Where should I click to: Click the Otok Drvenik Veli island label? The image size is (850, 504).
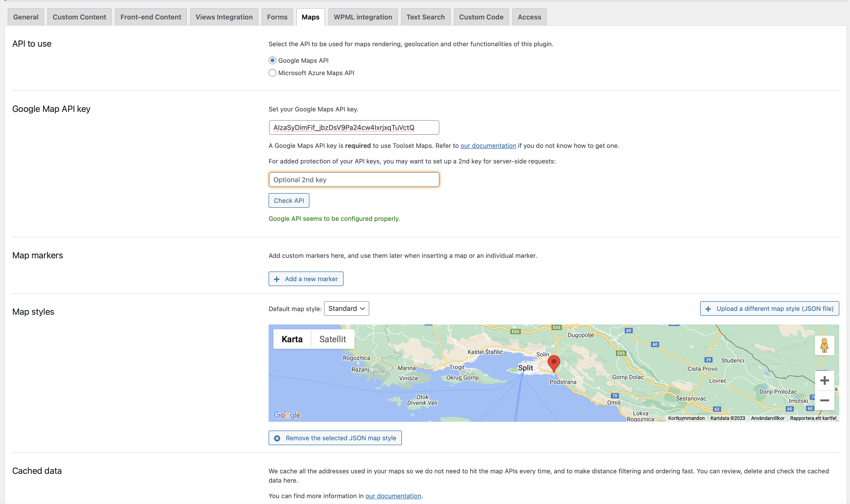point(422,400)
